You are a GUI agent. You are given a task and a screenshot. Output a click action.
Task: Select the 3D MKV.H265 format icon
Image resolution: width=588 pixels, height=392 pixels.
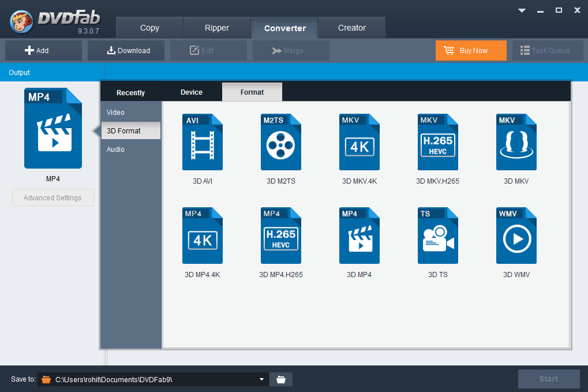437,142
